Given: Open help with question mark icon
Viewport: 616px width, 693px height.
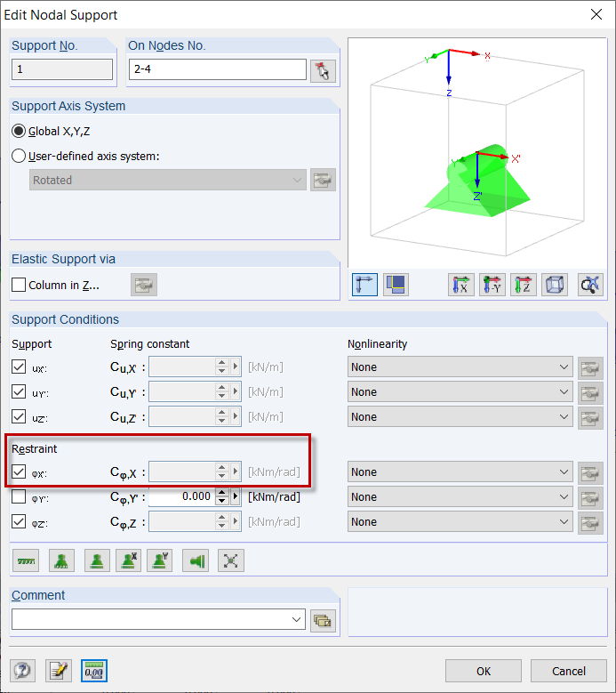Looking at the screenshot, I should click(x=22, y=671).
